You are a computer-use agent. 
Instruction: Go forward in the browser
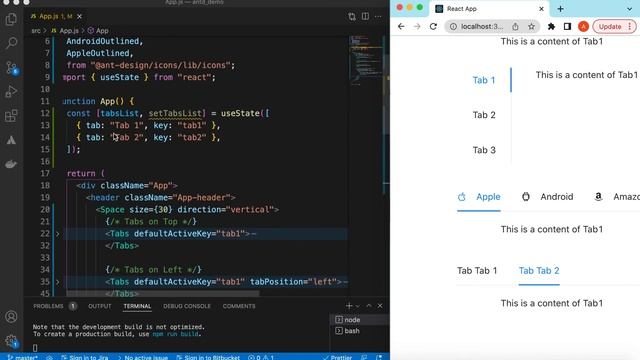coord(417,27)
